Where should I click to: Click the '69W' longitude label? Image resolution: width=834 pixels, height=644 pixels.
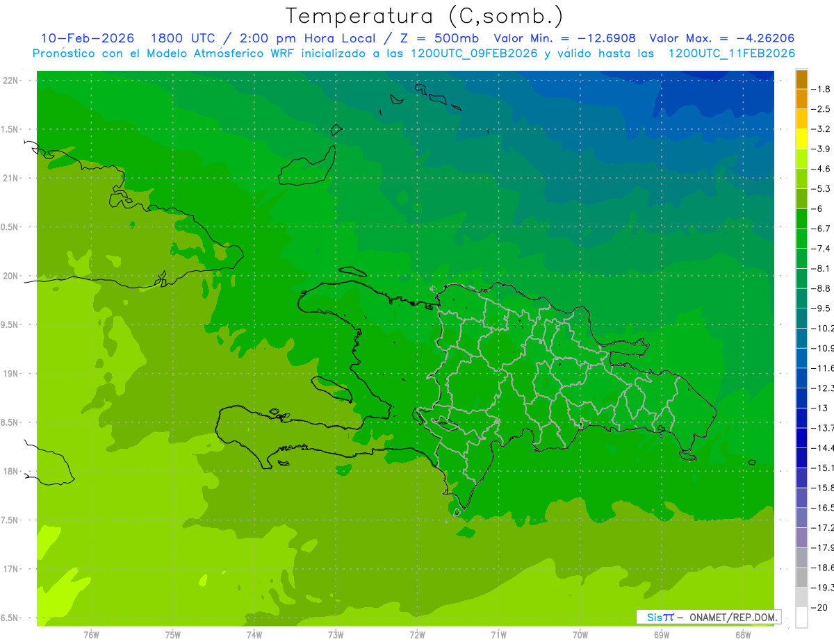(662, 635)
